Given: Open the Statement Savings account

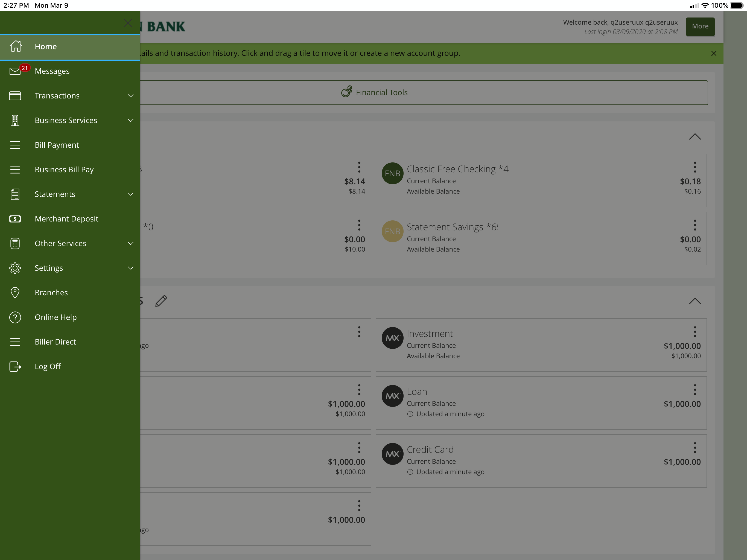Looking at the screenshot, I should click(541, 238).
